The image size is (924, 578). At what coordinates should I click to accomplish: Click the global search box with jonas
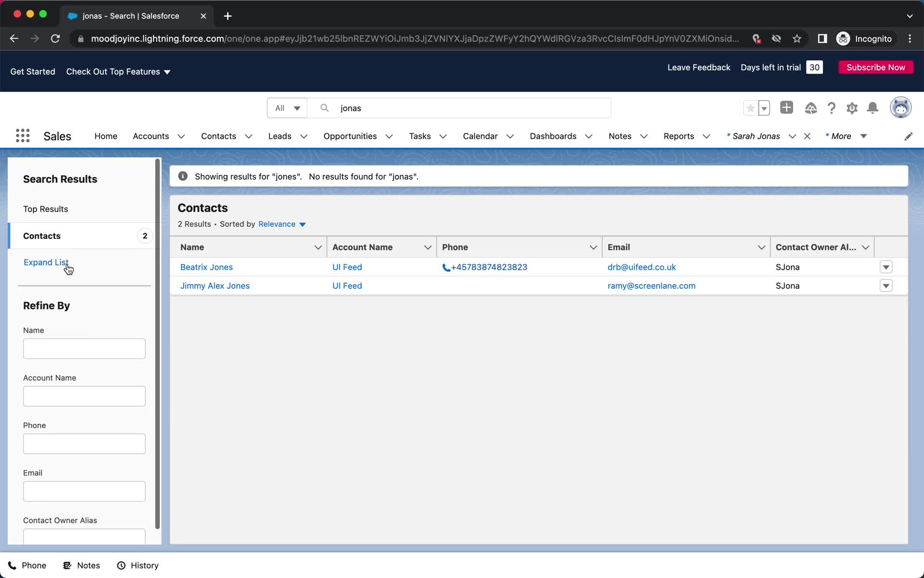pos(459,108)
